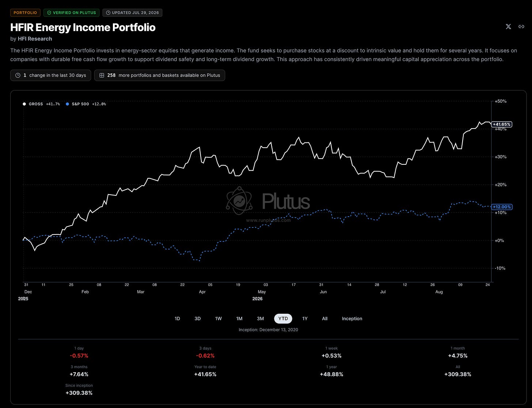Screen dimensions: 532x408
Task: Show the All time range
Action: coord(325,319)
